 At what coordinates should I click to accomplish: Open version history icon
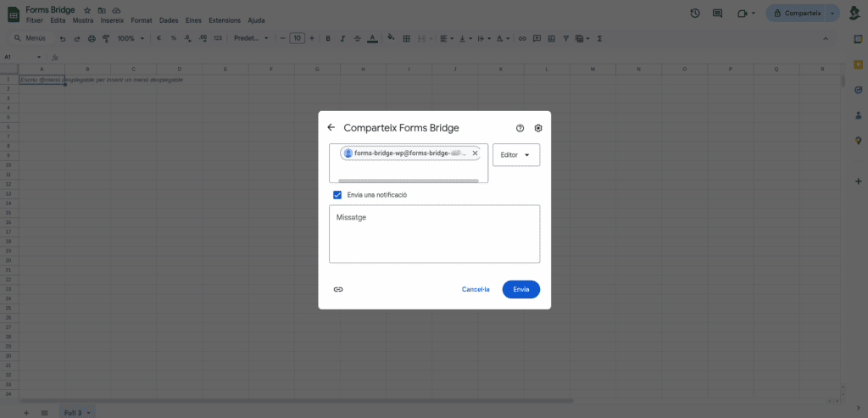[x=695, y=14]
